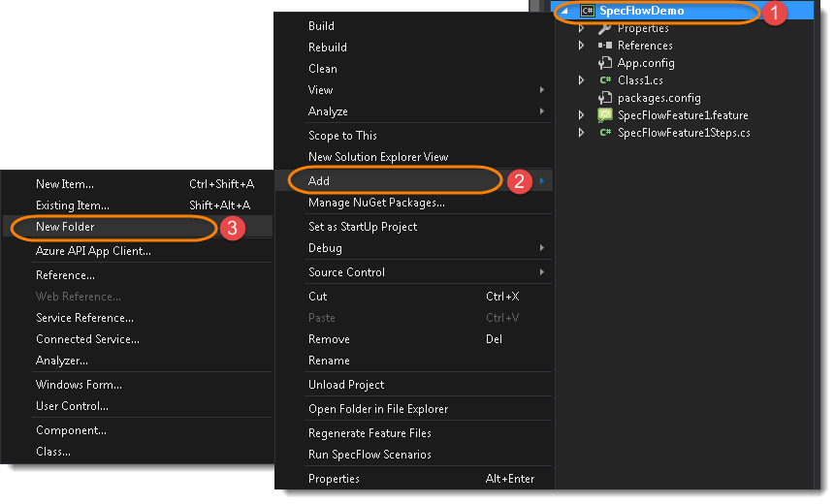Select the Class1.cs file label
The image size is (835, 504).
[x=640, y=80]
